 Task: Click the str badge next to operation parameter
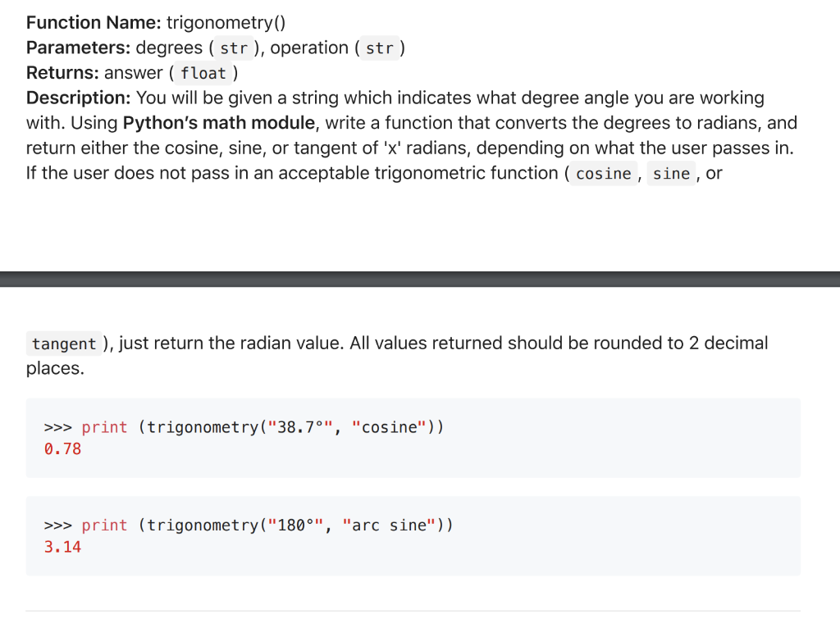click(x=381, y=48)
